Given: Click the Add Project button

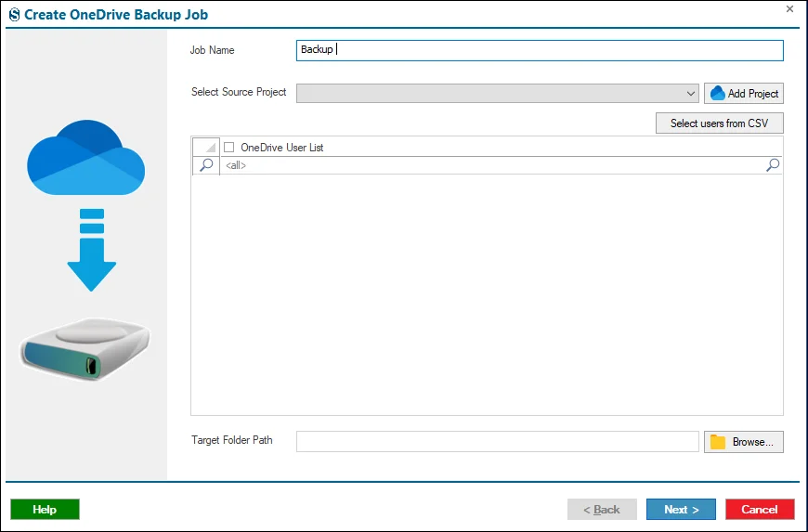Looking at the screenshot, I should coord(744,93).
